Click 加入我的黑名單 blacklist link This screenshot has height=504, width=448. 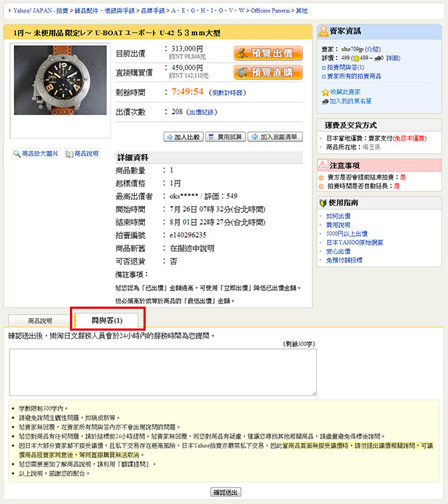click(347, 101)
